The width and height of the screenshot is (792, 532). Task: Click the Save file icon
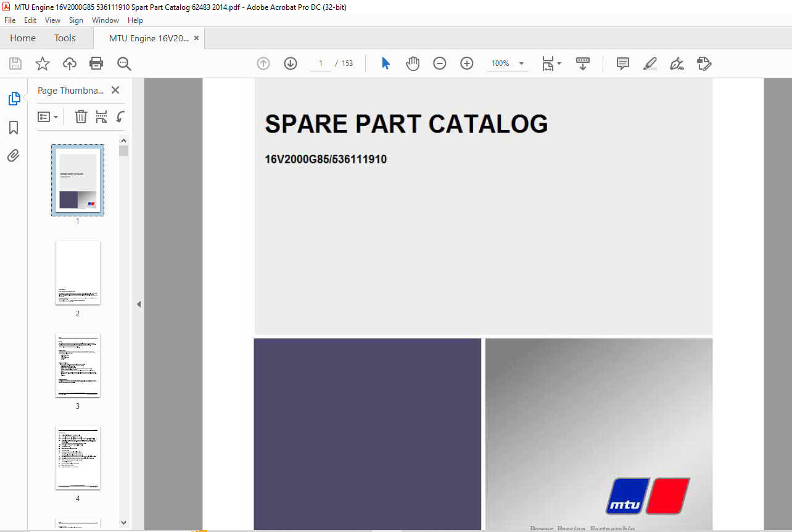point(15,63)
